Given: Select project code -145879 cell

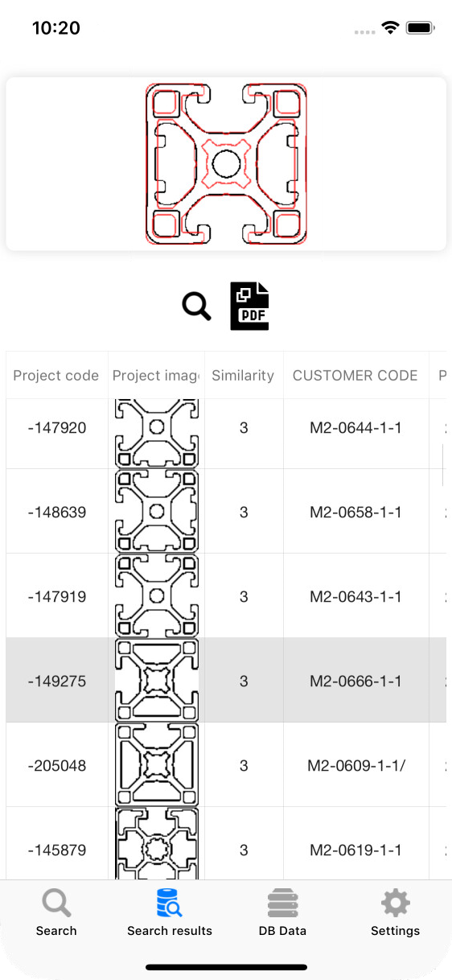Looking at the screenshot, I should (x=56, y=850).
